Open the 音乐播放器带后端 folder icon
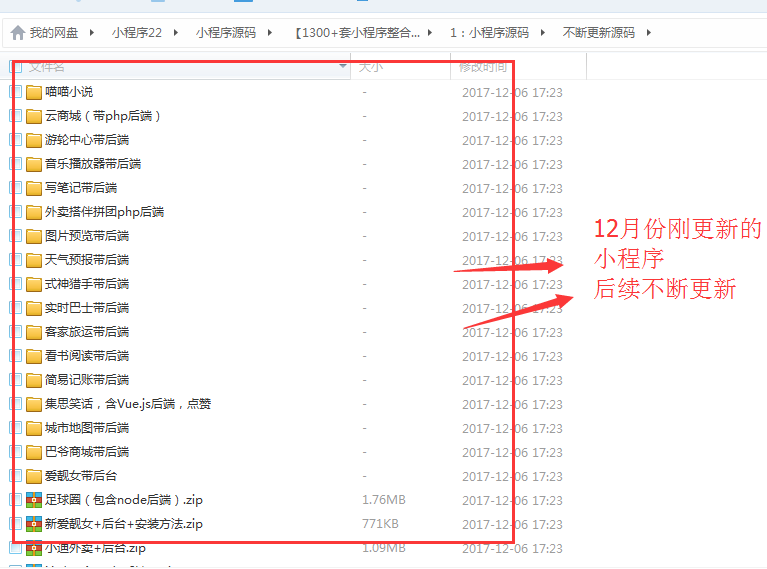This screenshot has width=767, height=569. tap(34, 164)
